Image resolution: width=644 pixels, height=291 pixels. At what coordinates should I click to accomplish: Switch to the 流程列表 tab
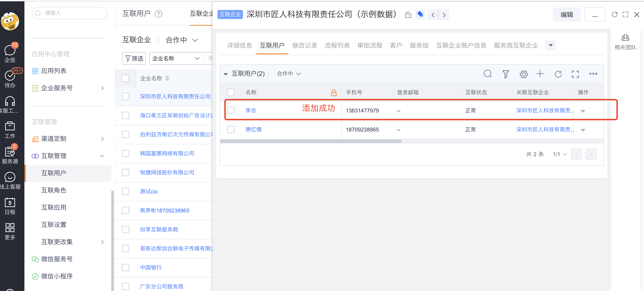point(337,45)
